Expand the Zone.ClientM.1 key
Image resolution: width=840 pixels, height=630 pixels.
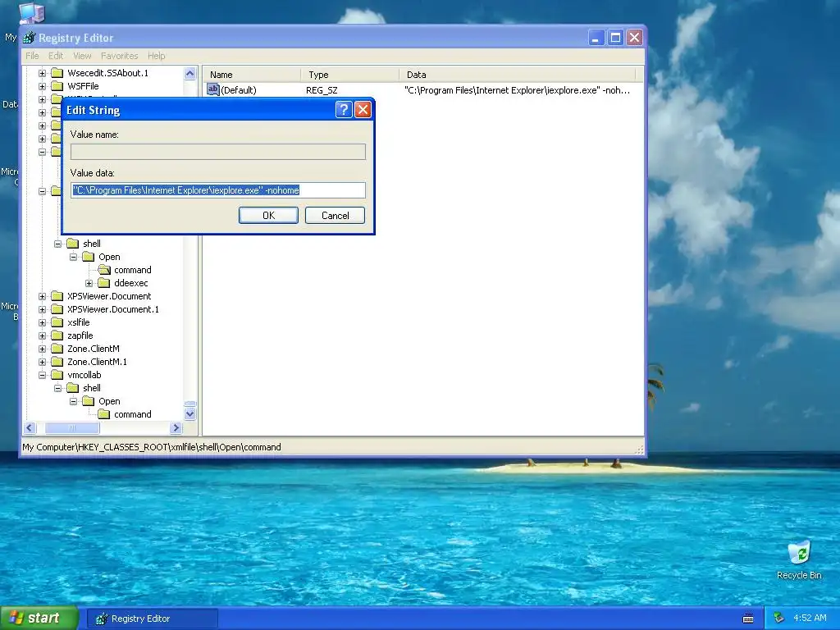click(43, 362)
